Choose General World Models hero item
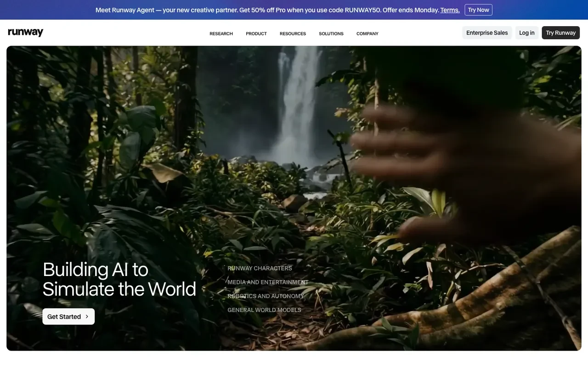Screen dimensions: 588x368 pyautogui.click(x=264, y=310)
